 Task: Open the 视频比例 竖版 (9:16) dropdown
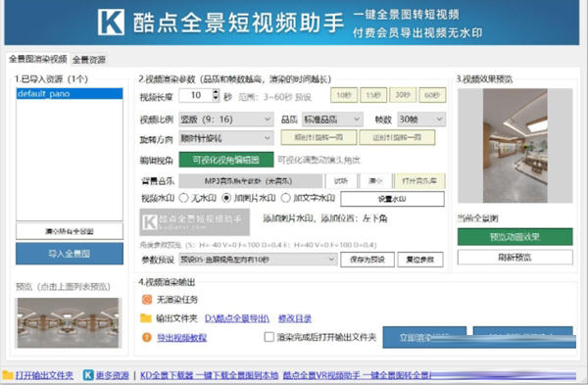(226, 120)
